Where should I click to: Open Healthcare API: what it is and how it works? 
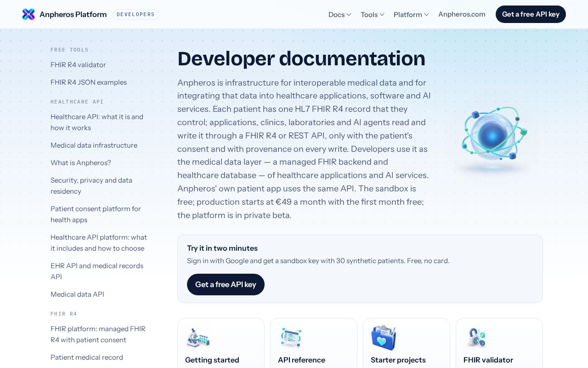[97, 122]
